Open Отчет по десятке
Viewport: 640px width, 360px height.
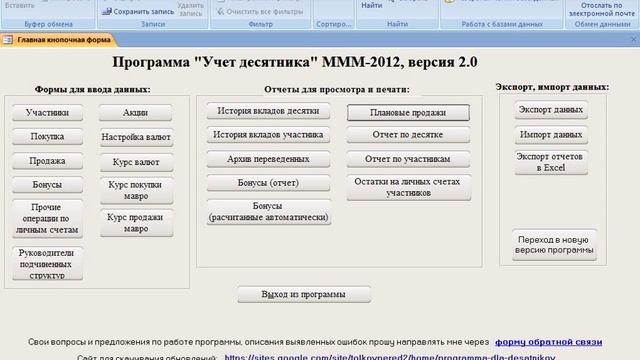(408, 135)
